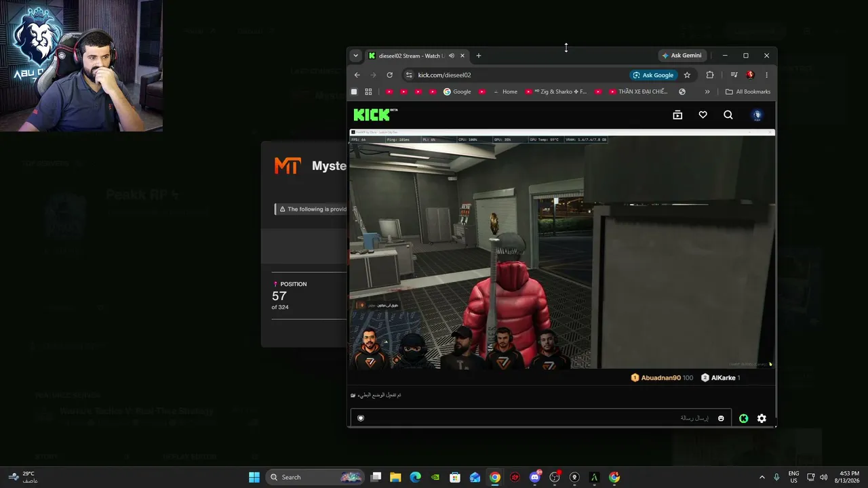Launch Microsoft Edge from the taskbar

[x=415, y=477]
